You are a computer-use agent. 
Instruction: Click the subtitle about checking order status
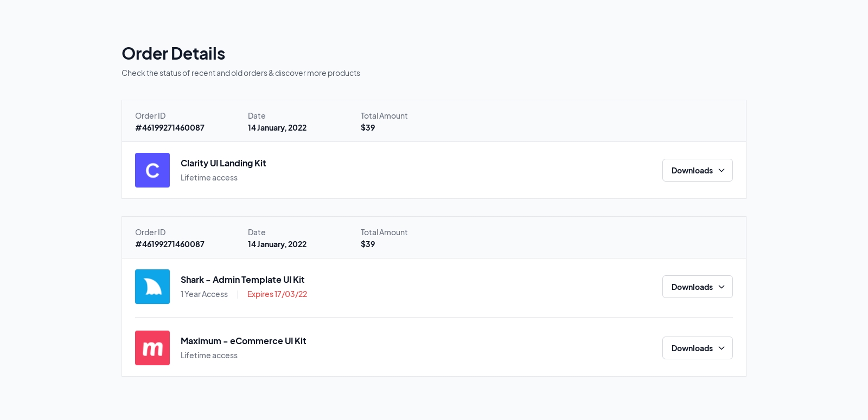(241, 73)
